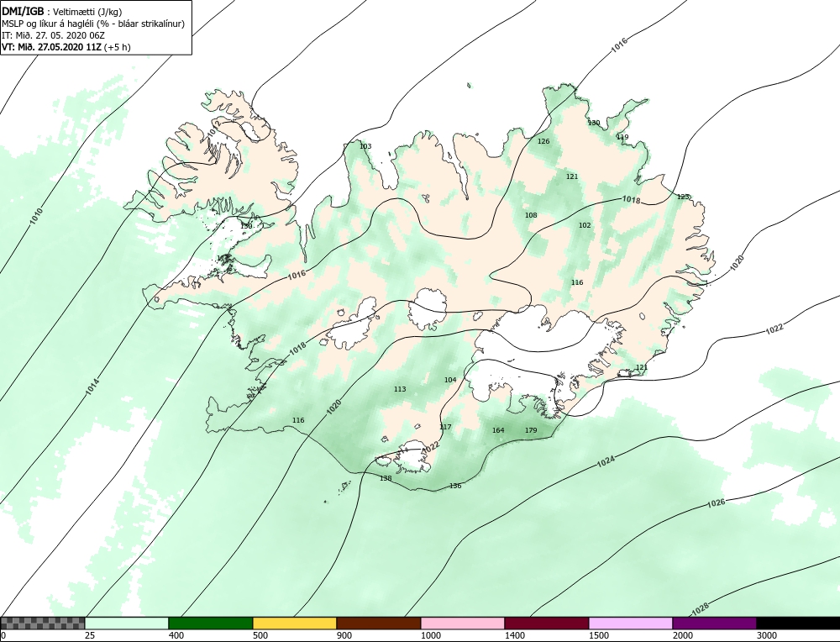This screenshot has width=840, height=642.
Task: Click the legend scale label 3000
Action: [766, 635]
